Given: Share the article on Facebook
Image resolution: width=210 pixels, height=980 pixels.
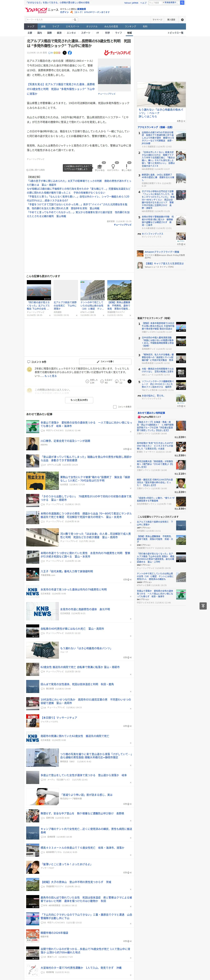Looking at the screenshot, I should (70, 53).
